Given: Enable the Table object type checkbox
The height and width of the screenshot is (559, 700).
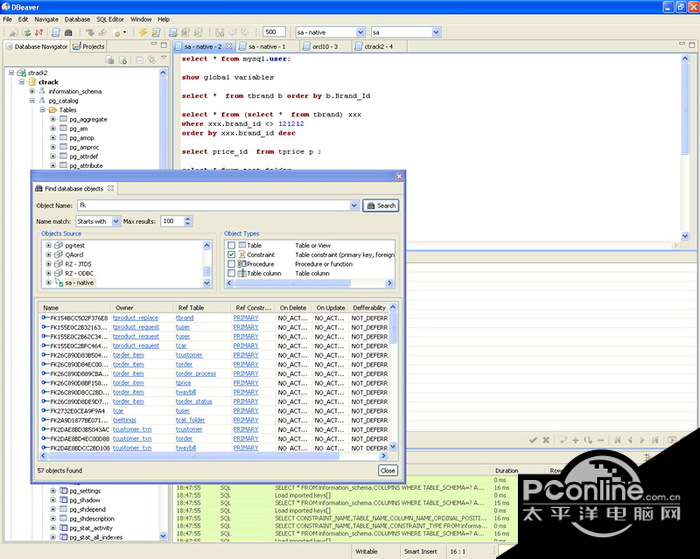Looking at the screenshot, I should (x=232, y=245).
